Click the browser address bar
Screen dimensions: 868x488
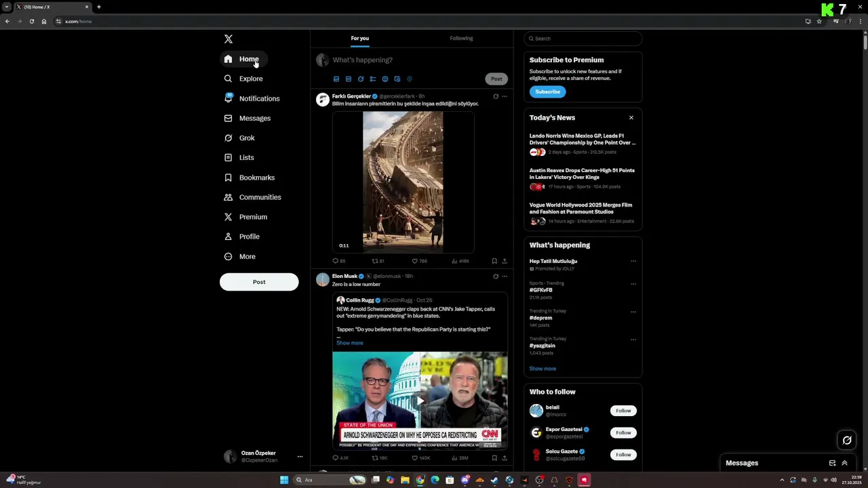[427, 21]
